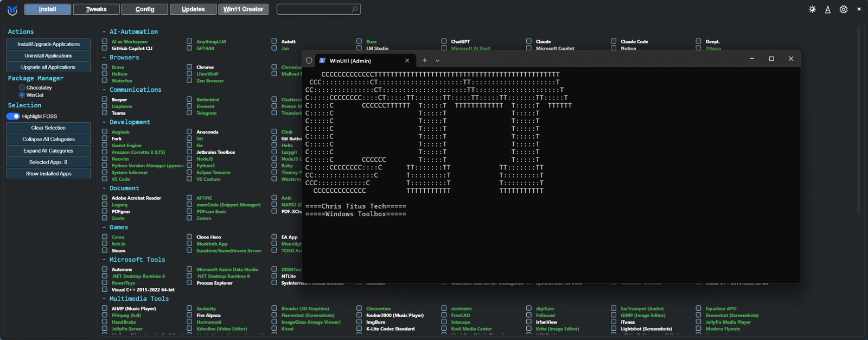Check the Chrome checkbox
868x340 pixels.
pyautogui.click(x=189, y=67)
